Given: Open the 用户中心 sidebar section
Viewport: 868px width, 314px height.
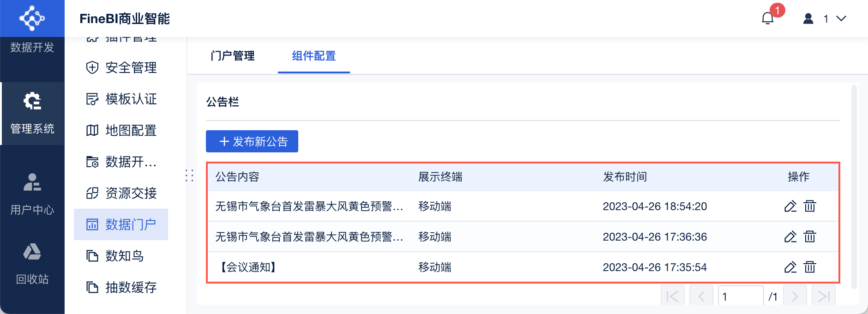Looking at the screenshot, I should click(x=32, y=193).
